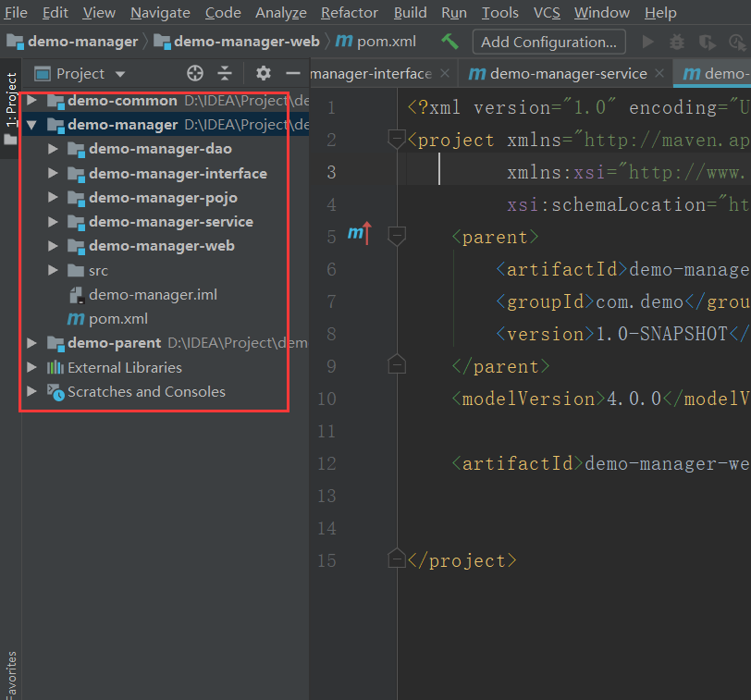Hide the Project panel with minus icon
Image resolution: width=751 pixels, height=700 pixels.
coord(292,73)
